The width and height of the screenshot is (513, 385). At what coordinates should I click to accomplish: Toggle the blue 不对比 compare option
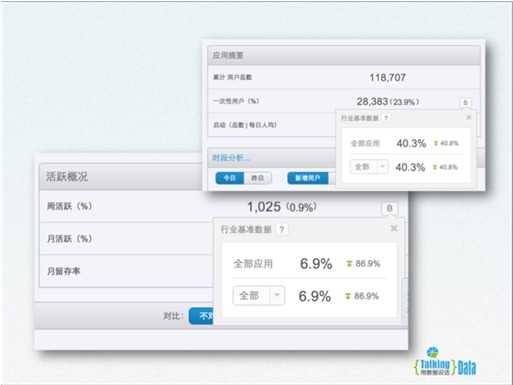pyautogui.click(x=201, y=316)
